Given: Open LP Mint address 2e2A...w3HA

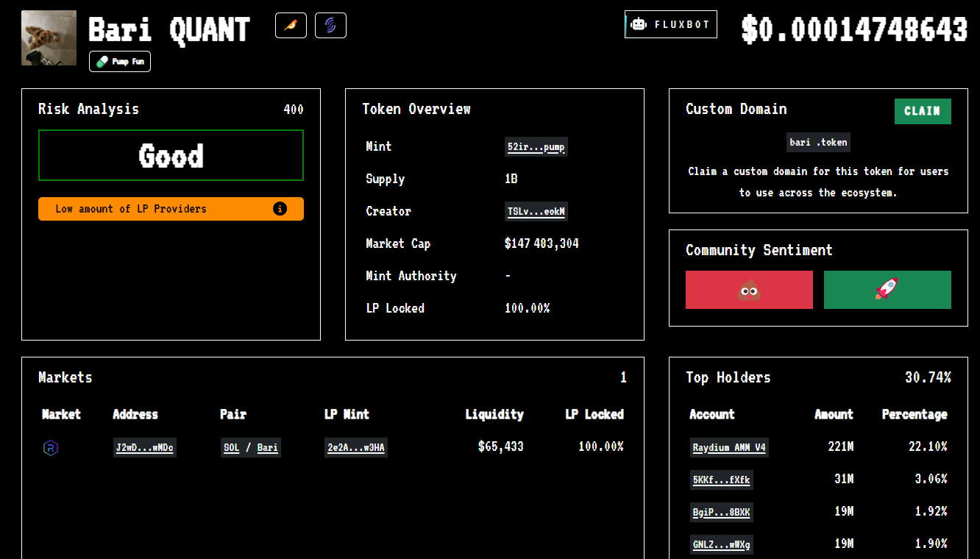Looking at the screenshot, I should [x=356, y=448].
